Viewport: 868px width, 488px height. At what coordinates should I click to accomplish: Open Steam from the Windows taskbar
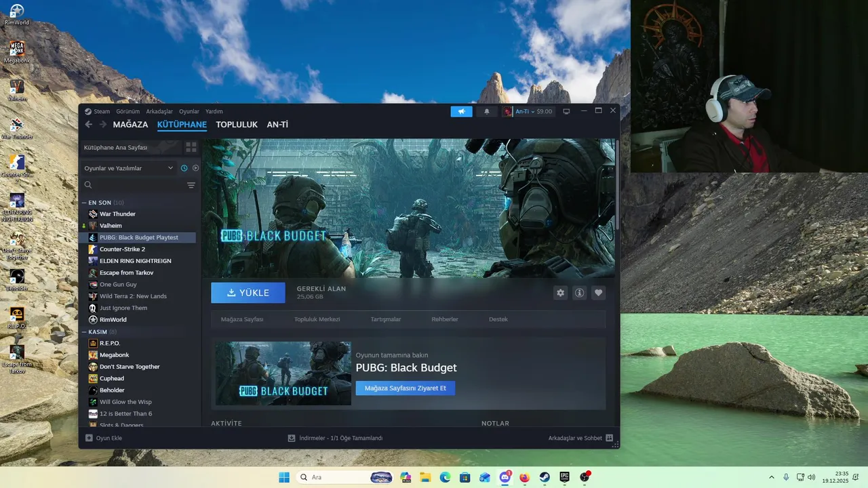tap(545, 477)
